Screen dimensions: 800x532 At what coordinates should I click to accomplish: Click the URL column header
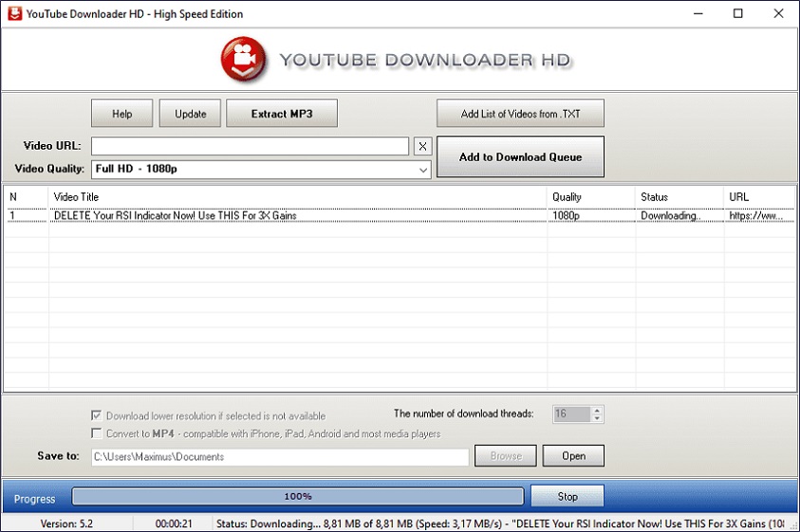(x=759, y=197)
